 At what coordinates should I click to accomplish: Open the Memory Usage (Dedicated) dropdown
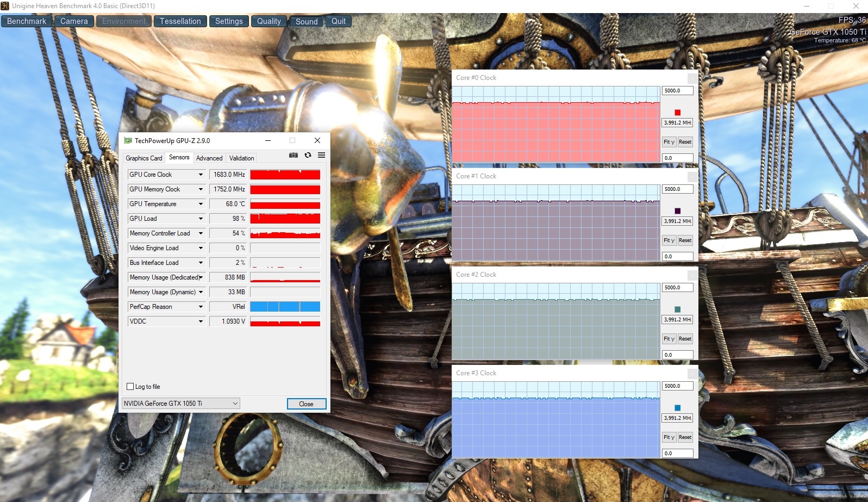tap(201, 277)
